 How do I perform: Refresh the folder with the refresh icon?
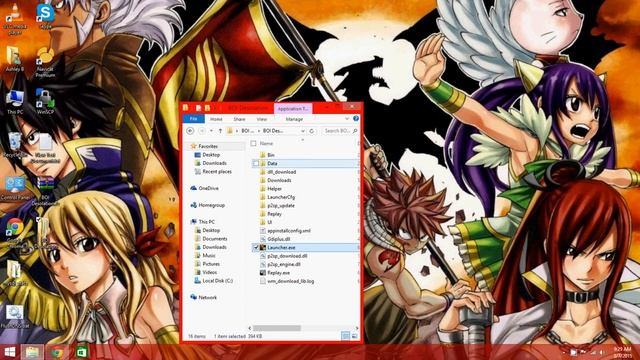pos(312,131)
